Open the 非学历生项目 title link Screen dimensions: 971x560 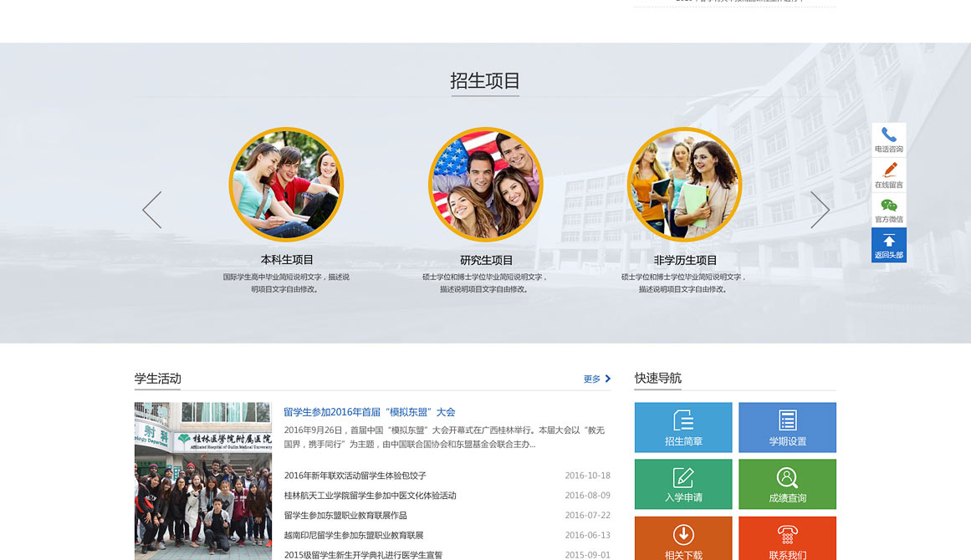685,260
